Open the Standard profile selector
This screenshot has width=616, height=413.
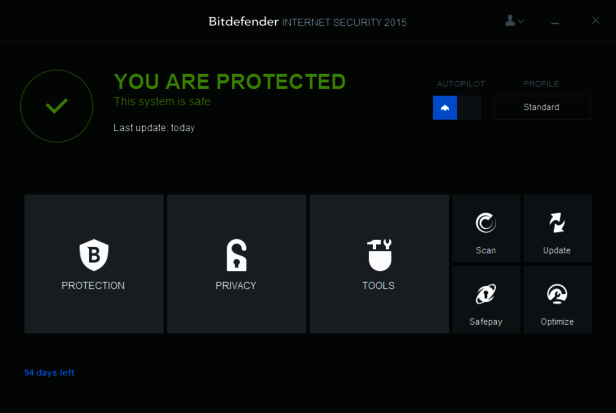(x=541, y=108)
